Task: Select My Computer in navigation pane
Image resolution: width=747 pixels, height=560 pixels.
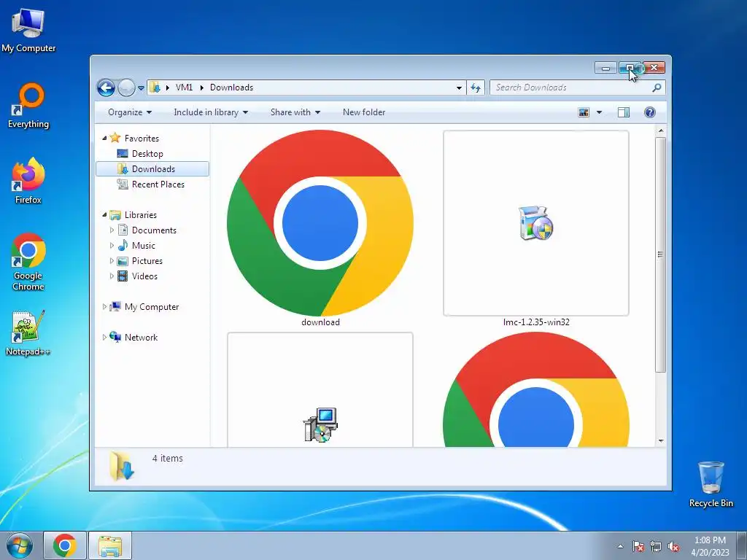Action: (152, 307)
